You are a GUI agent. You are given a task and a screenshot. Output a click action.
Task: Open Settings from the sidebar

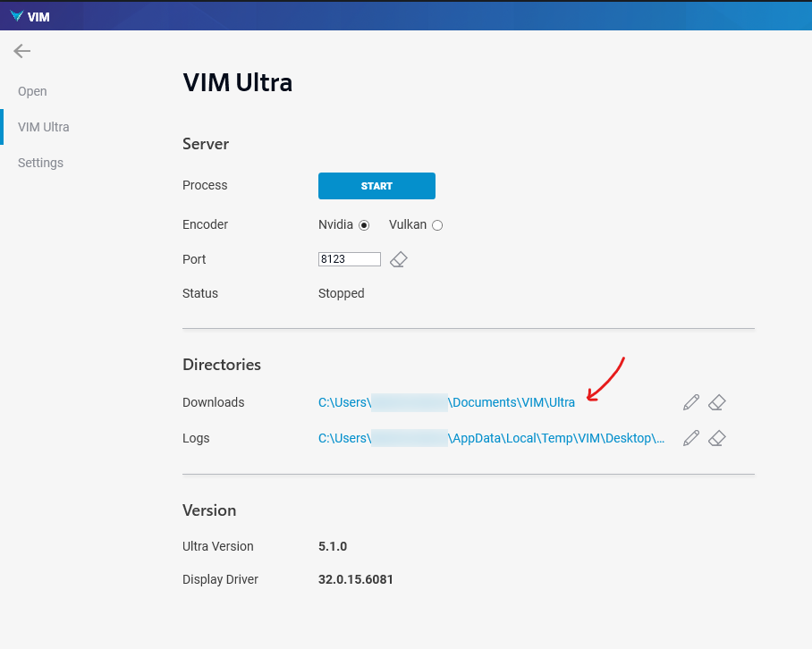40,163
